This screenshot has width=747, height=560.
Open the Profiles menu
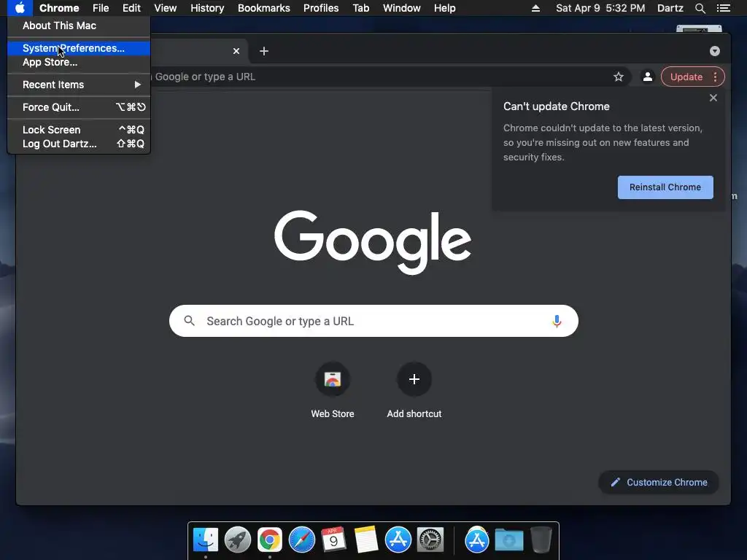pyautogui.click(x=321, y=8)
